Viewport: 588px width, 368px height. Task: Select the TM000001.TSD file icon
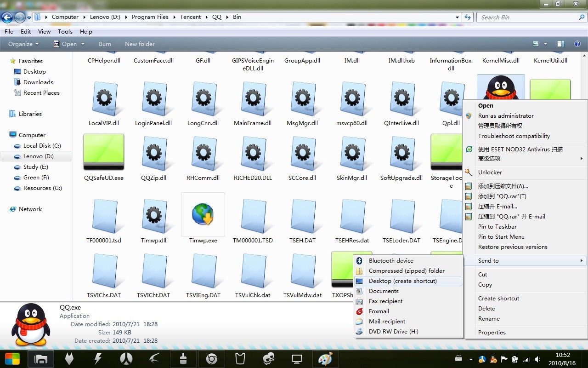point(253,216)
